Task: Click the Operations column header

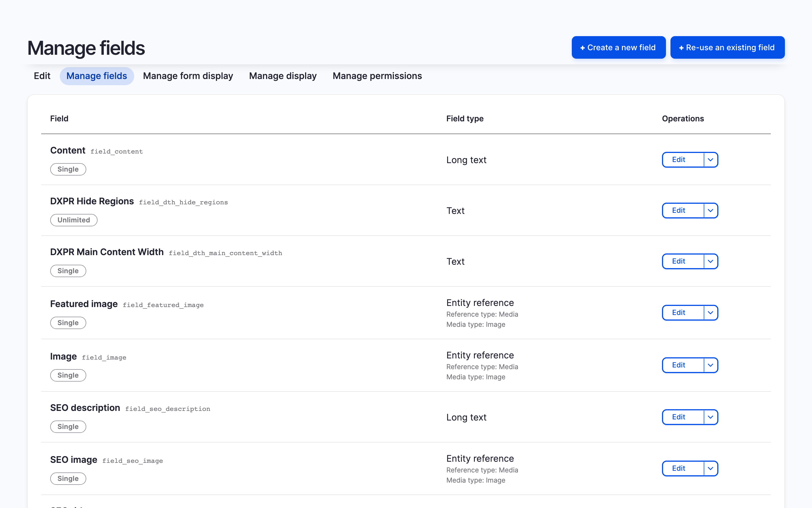Action: tap(683, 119)
